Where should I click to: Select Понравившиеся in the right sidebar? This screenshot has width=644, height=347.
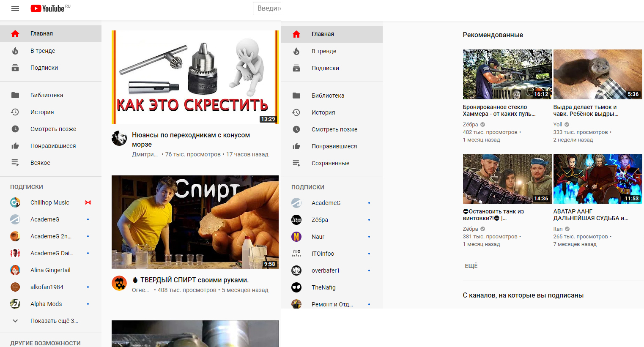(332, 146)
